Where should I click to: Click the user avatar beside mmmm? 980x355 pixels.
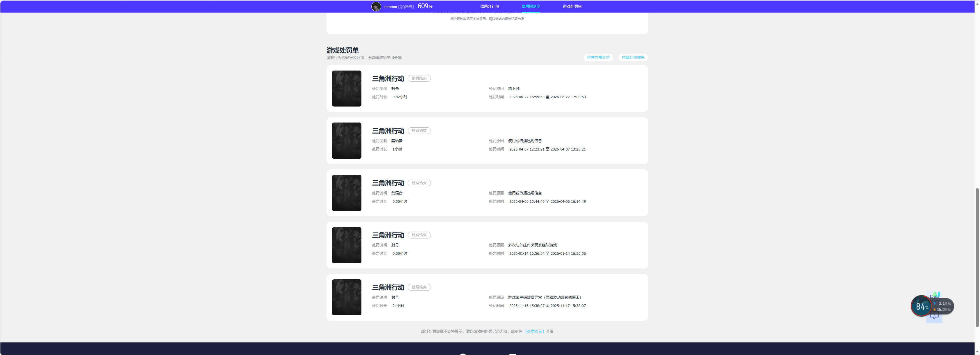376,7
